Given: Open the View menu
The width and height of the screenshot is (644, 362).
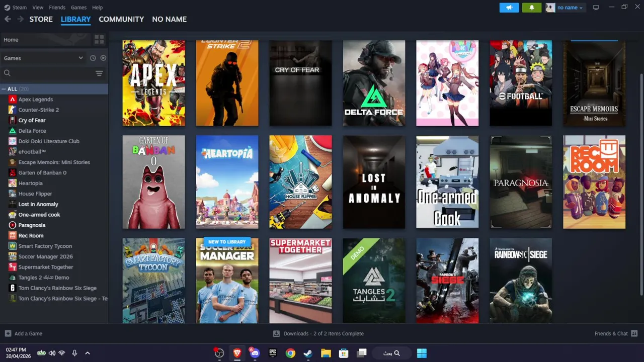Looking at the screenshot, I should click(x=38, y=8).
